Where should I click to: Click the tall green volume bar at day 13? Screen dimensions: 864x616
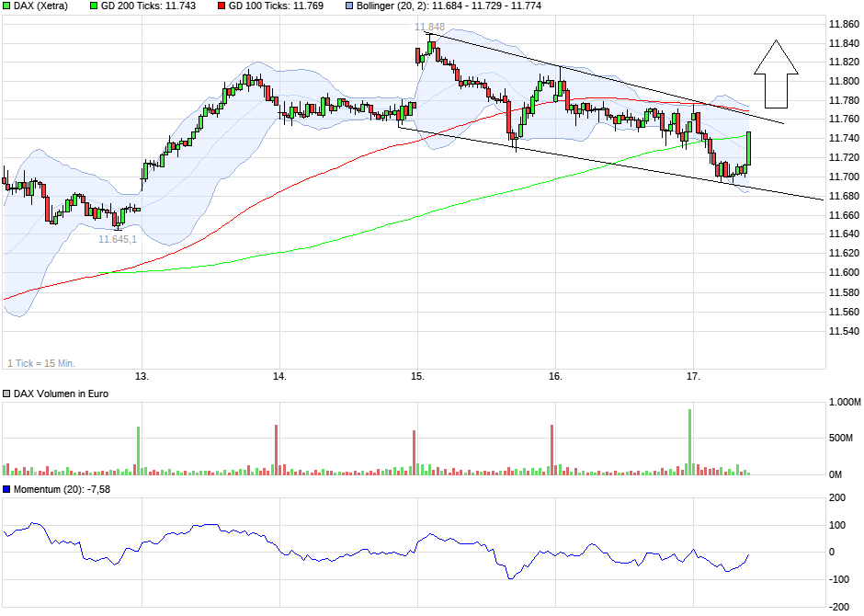138,451
